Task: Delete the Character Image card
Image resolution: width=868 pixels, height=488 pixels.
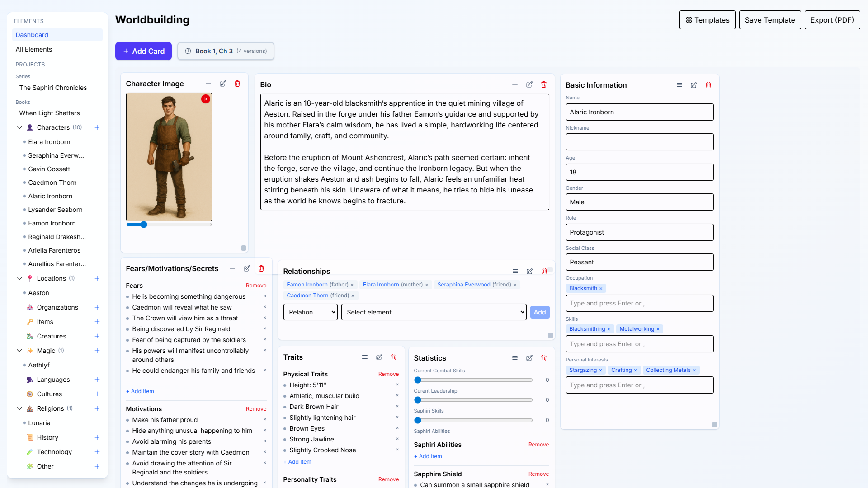Action: (237, 84)
